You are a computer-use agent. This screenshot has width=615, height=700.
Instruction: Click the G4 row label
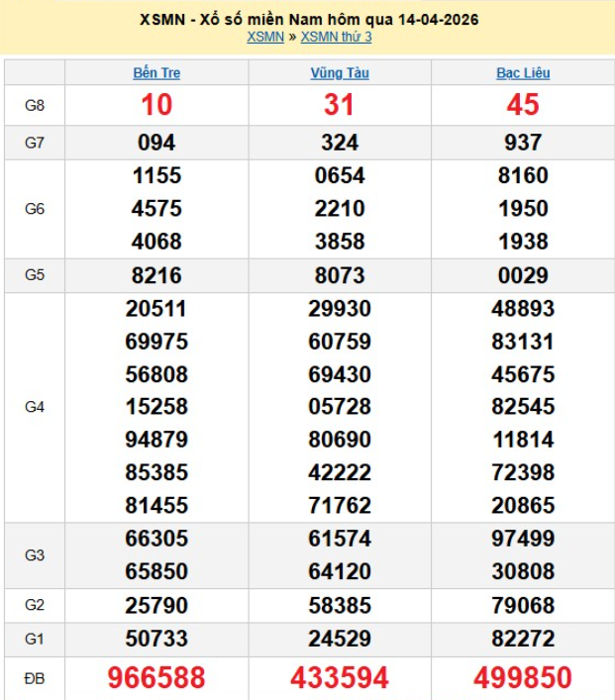coord(35,407)
